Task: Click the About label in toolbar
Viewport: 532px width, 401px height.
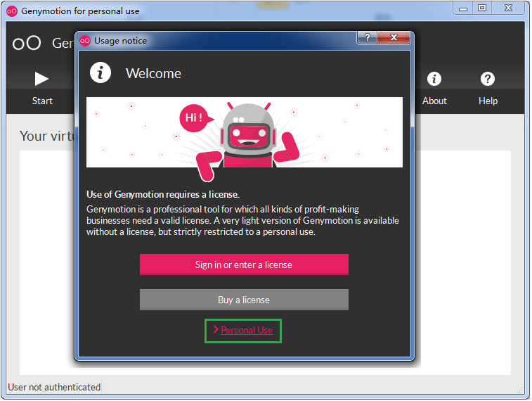Action: pyautogui.click(x=434, y=101)
